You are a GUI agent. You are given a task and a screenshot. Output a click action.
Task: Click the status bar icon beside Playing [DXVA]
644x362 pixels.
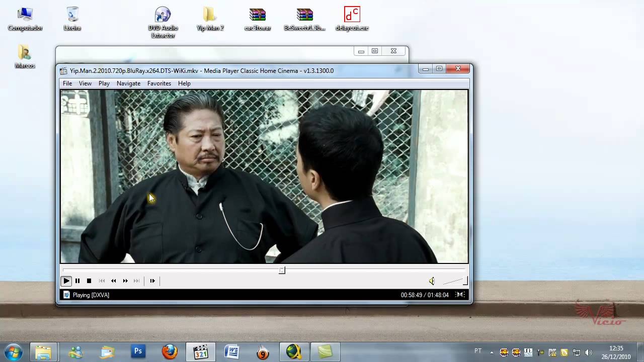click(x=66, y=295)
